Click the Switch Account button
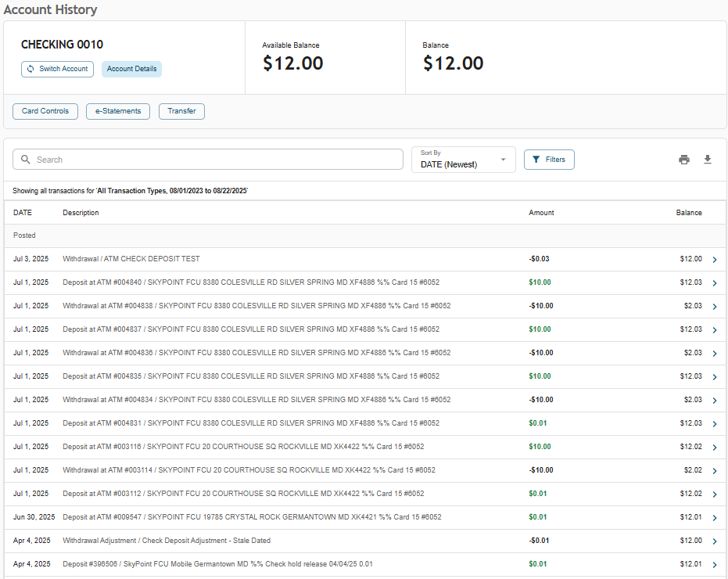The image size is (728, 579). pyautogui.click(x=57, y=69)
